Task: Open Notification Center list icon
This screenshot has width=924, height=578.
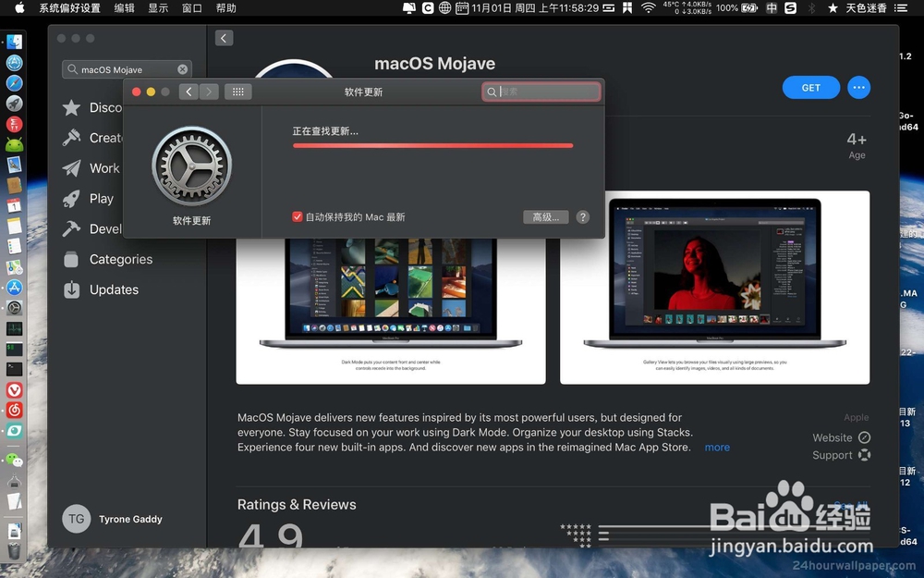Action: click(x=901, y=7)
